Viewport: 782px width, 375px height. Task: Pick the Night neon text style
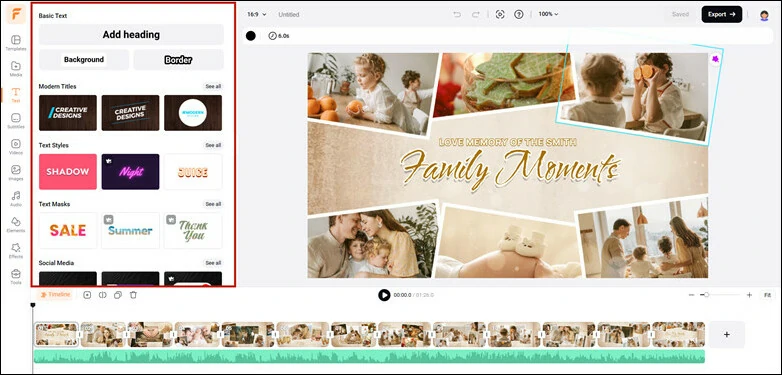pyautogui.click(x=130, y=172)
